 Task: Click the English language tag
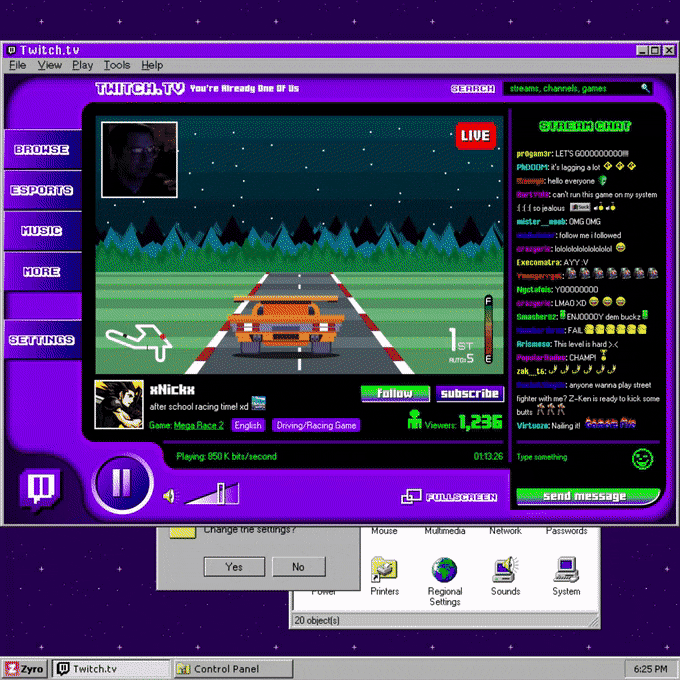(x=248, y=425)
